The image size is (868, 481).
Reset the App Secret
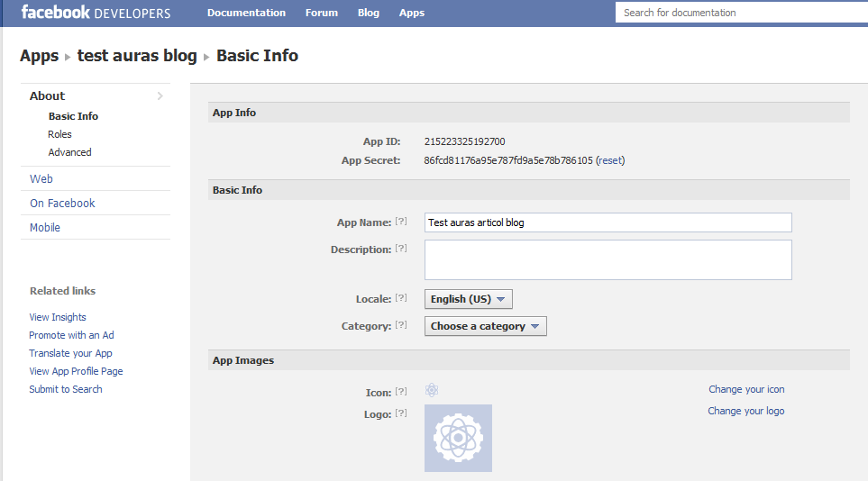(x=610, y=160)
